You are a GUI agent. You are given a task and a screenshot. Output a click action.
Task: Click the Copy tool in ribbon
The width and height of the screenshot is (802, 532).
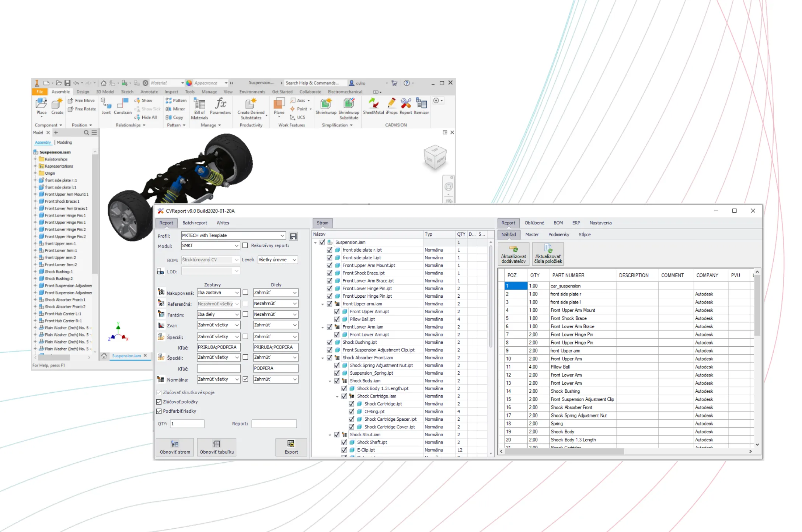(174, 118)
